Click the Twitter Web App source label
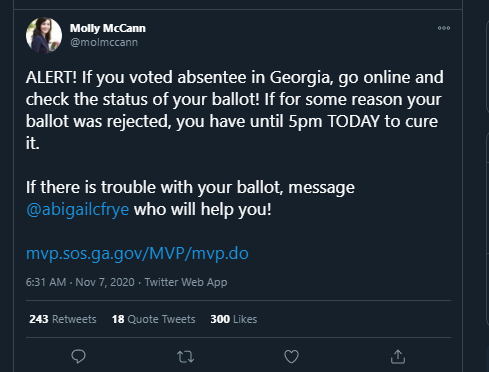Image resolution: width=489 pixels, height=372 pixels. pyautogui.click(x=186, y=282)
